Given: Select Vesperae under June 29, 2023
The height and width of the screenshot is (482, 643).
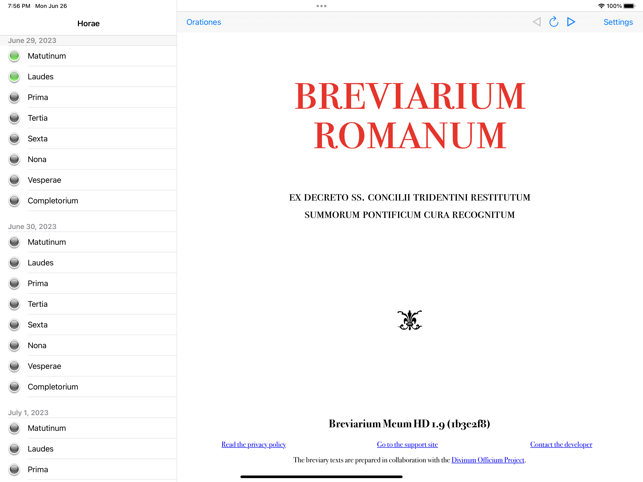Looking at the screenshot, I should click(x=88, y=180).
